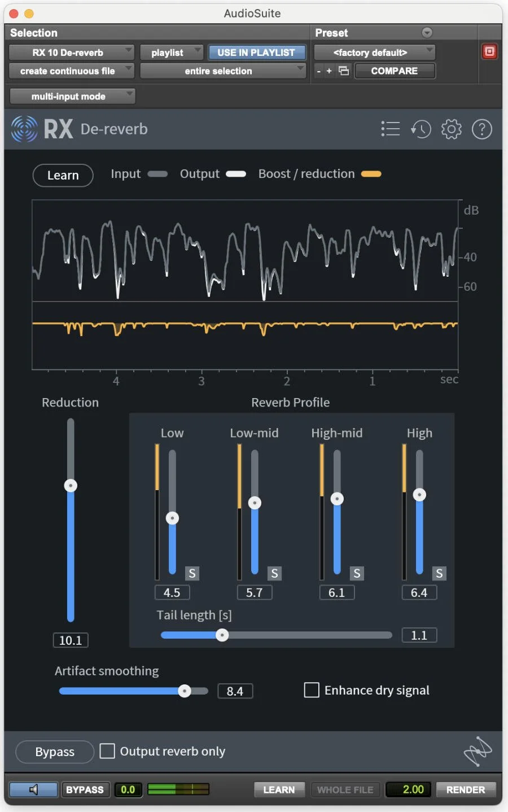
Task: Click the Reduction slider handle
Action: [x=71, y=486]
